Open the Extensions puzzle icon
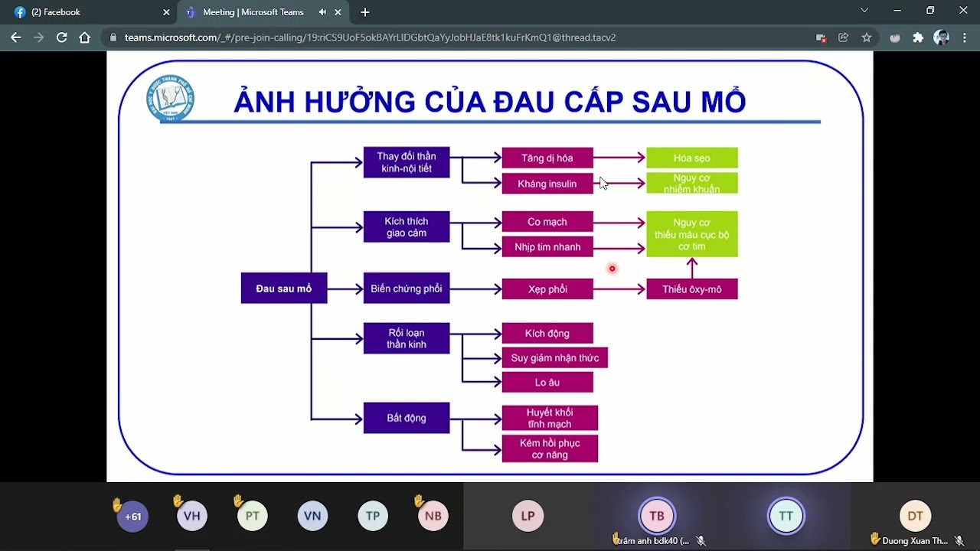The image size is (980, 551). click(x=918, y=37)
